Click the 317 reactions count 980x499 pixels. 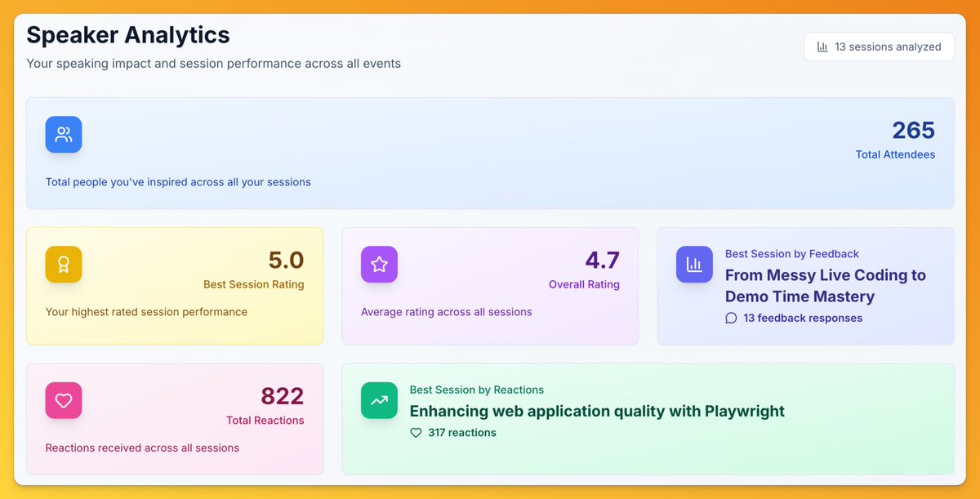(x=462, y=433)
